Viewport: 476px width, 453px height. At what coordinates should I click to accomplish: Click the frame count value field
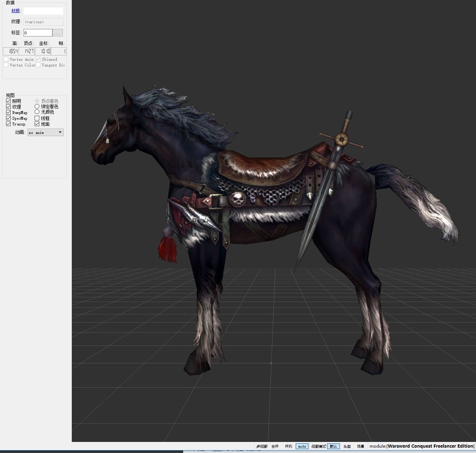pyautogui.click(x=59, y=51)
